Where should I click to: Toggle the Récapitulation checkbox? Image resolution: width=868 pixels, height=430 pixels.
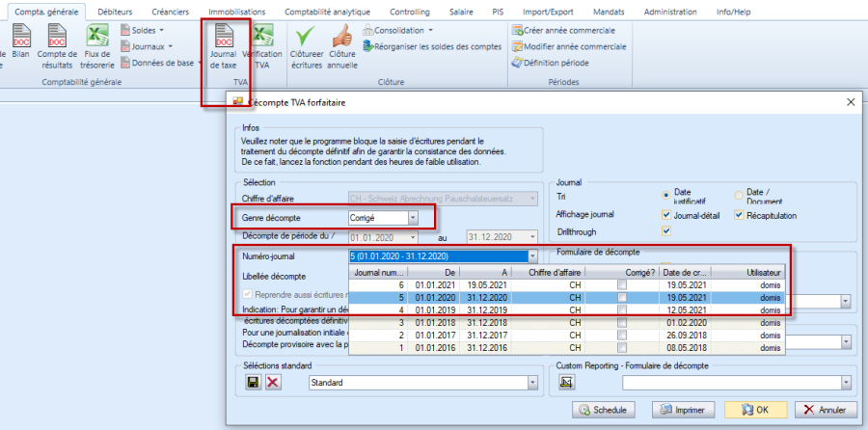pos(740,215)
